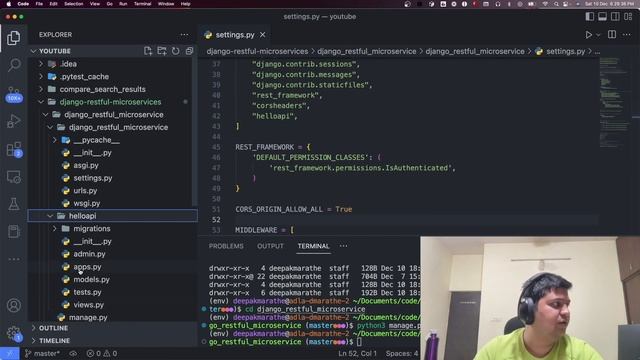The image size is (640, 360).
Task: Click django-restful-microservices breadcrumb segment
Action: pyautogui.click(x=257, y=51)
